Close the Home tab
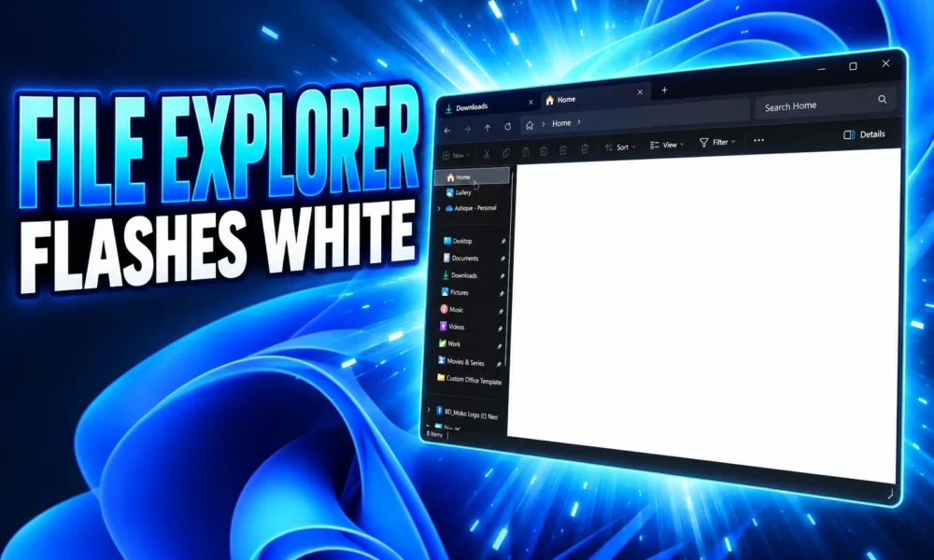934x560 pixels. pyautogui.click(x=640, y=92)
